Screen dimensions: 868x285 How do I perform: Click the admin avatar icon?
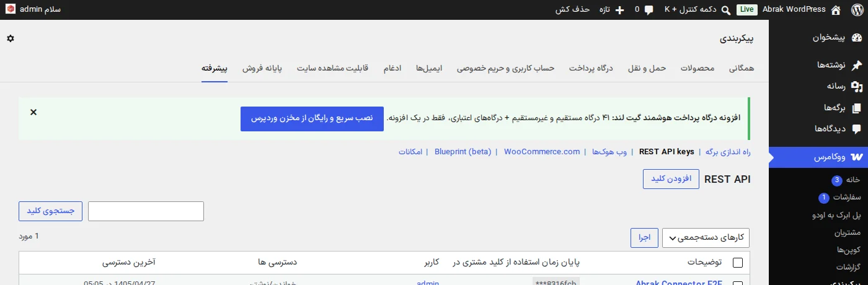(11, 10)
